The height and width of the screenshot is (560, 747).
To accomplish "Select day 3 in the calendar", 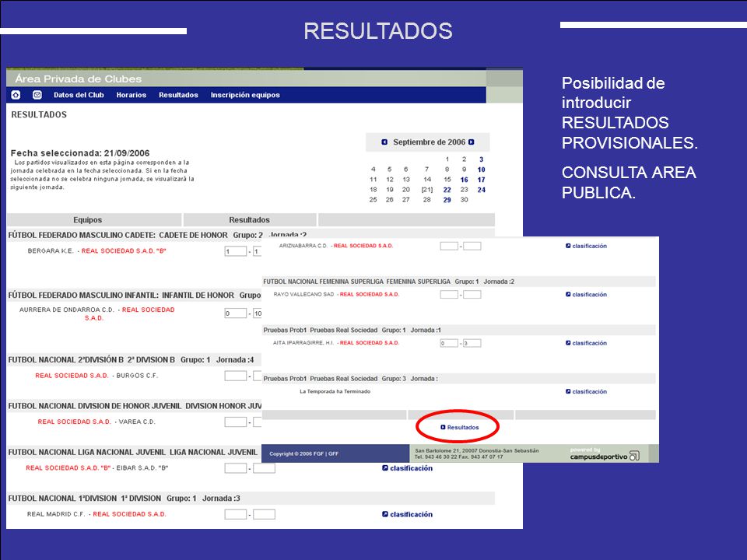I will (x=481, y=159).
